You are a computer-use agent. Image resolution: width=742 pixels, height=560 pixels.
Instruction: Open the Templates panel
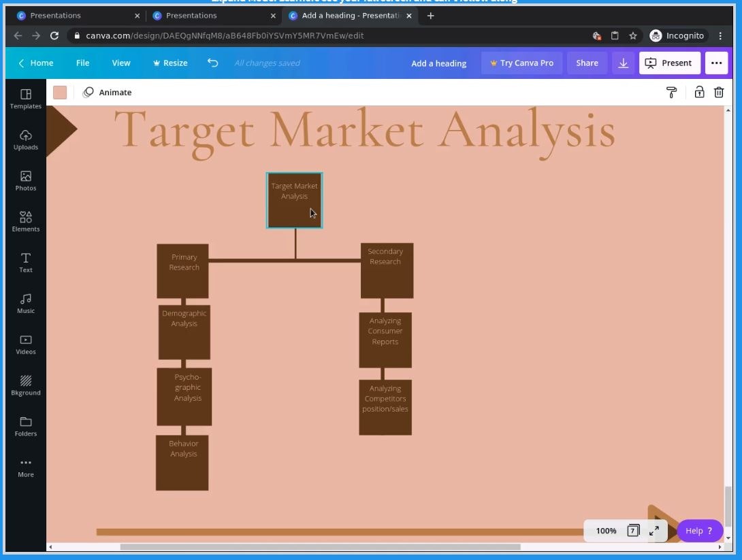click(x=26, y=99)
